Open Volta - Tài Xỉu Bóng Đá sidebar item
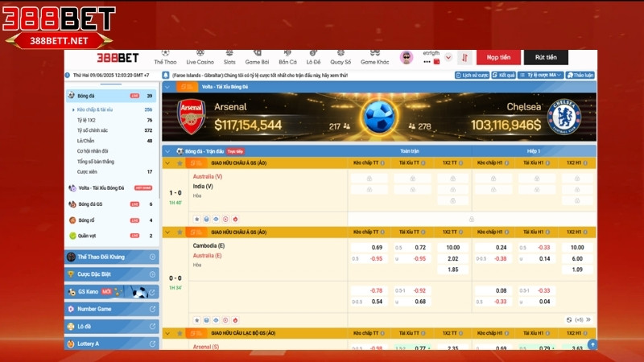 point(111,188)
